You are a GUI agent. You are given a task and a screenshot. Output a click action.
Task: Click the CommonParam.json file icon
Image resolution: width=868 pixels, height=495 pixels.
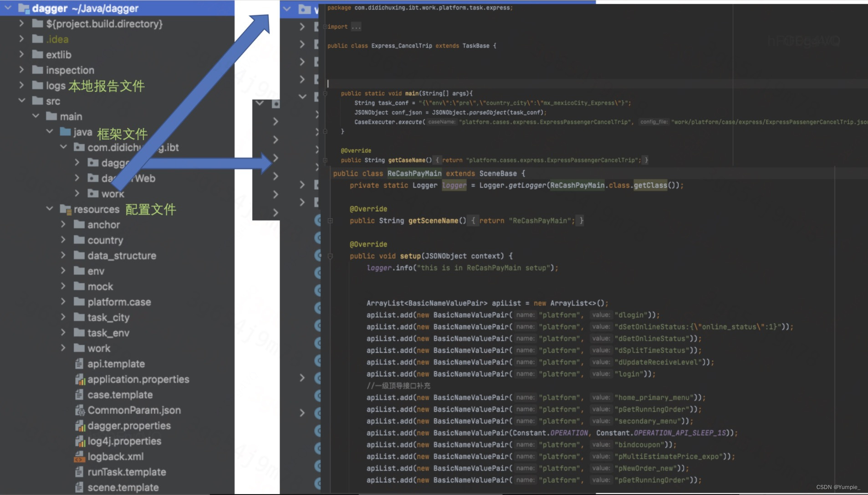(x=80, y=410)
